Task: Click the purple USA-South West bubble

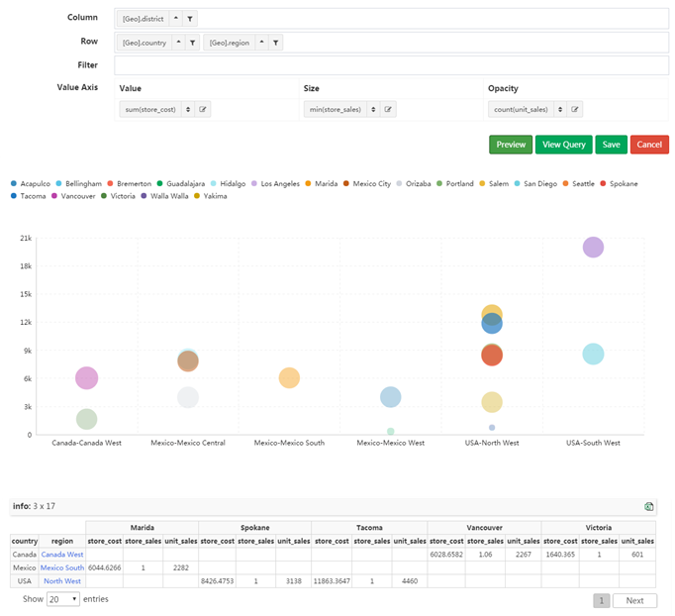Action: point(593,248)
